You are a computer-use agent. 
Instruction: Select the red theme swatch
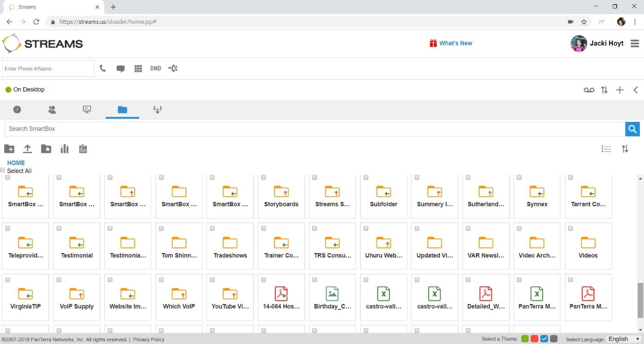[534, 339]
